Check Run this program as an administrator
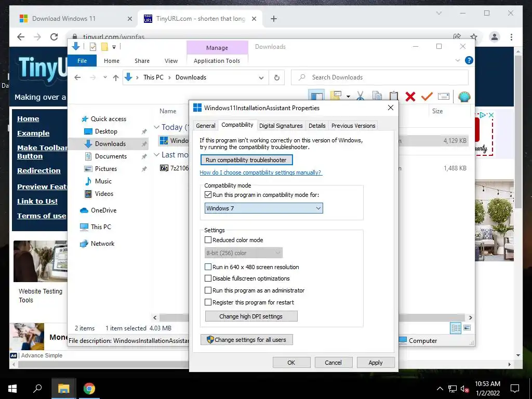The width and height of the screenshot is (532, 399). [x=208, y=290]
